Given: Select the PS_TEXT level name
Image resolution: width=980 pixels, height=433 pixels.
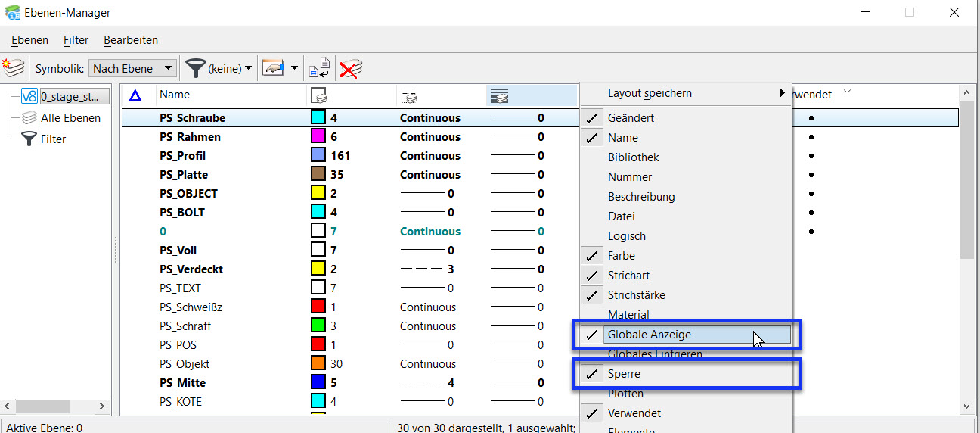Looking at the screenshot, I should point(180,288).
